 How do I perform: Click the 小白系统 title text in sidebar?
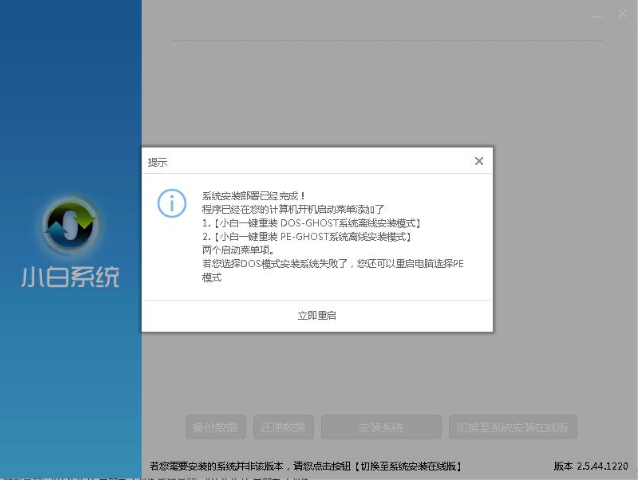70,277
